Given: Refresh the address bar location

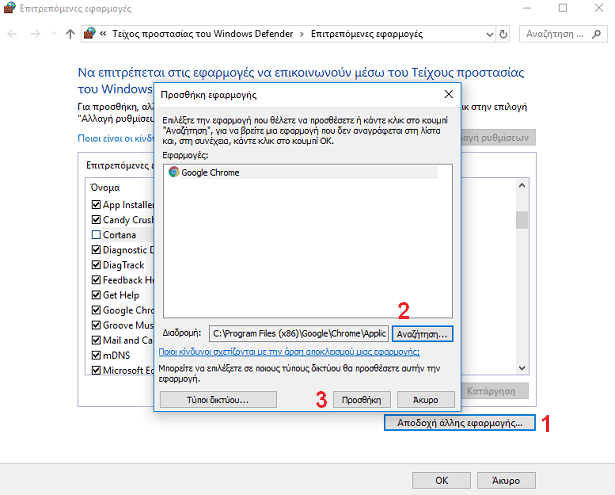Looking at the screenshot, I should pyautogui.click(x=503, y=35).
